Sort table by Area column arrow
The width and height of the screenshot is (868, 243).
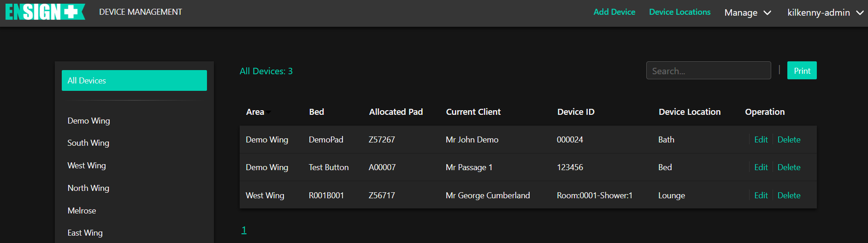click(268, 112)
